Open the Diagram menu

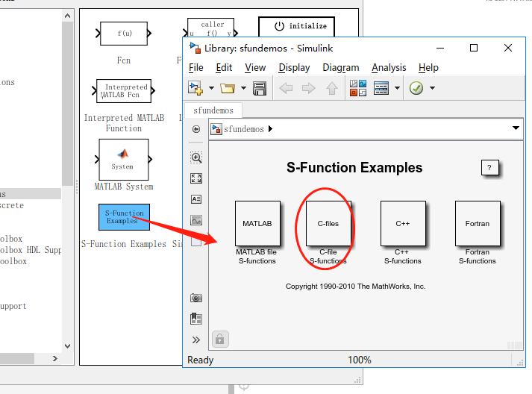tap(341, 68)
